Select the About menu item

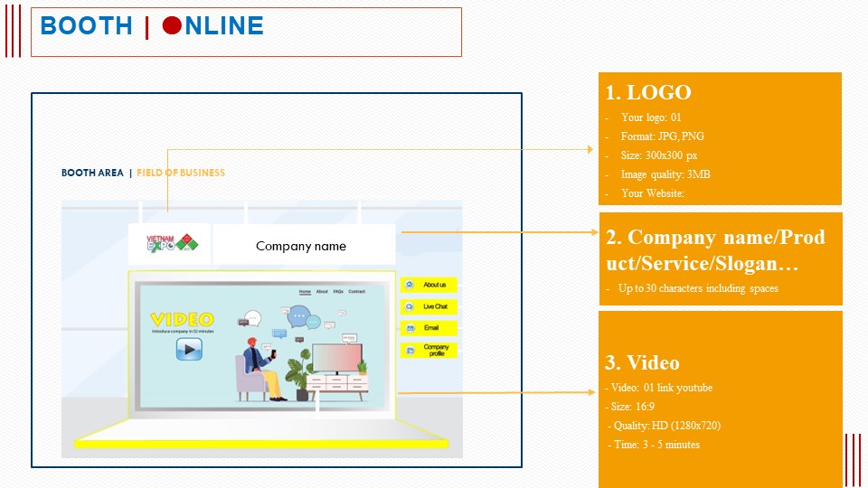(322, 292)
